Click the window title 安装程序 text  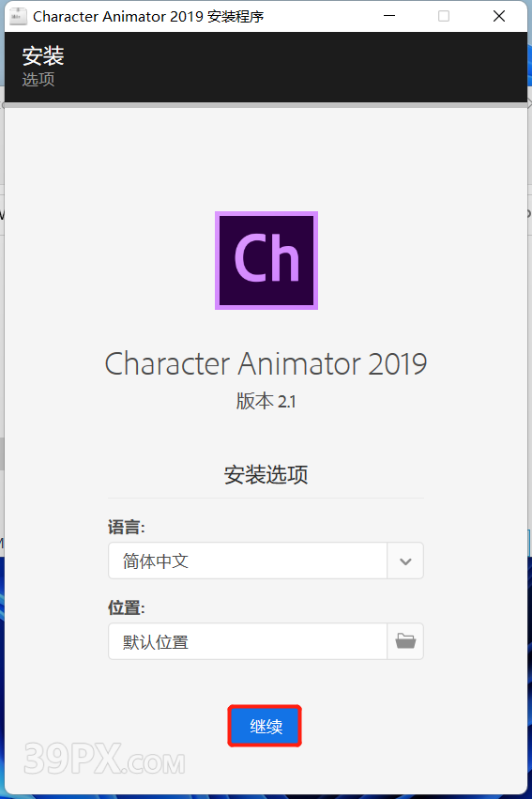[236, 17]
